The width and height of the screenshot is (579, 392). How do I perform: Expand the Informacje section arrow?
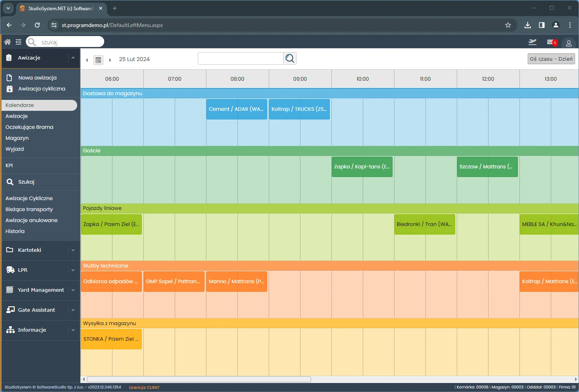tap(73, 330)
